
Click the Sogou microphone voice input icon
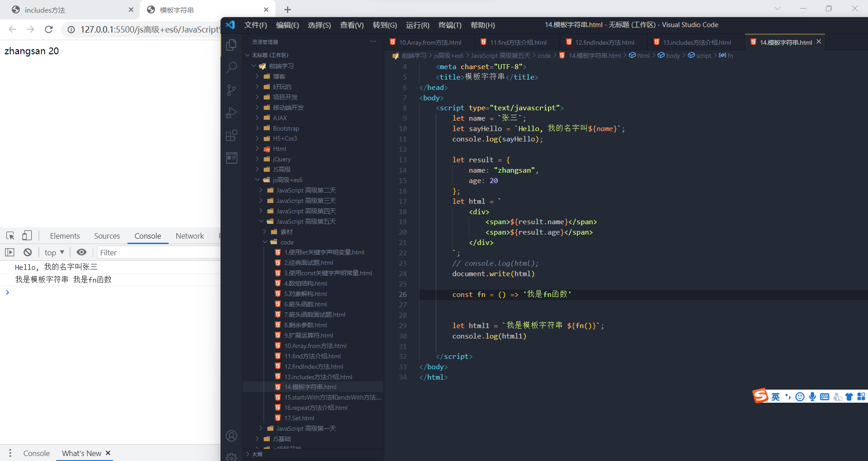click(812, 396)
